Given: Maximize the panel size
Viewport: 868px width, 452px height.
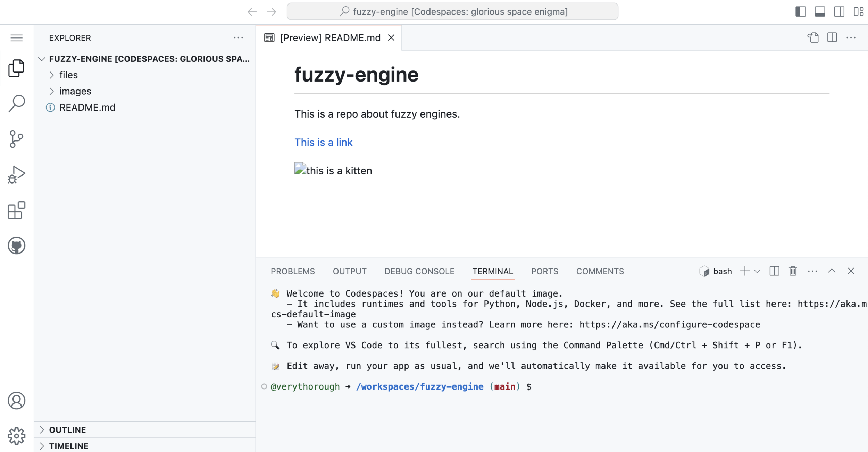Looking at the screenshot, I should (x=832, y=271).
